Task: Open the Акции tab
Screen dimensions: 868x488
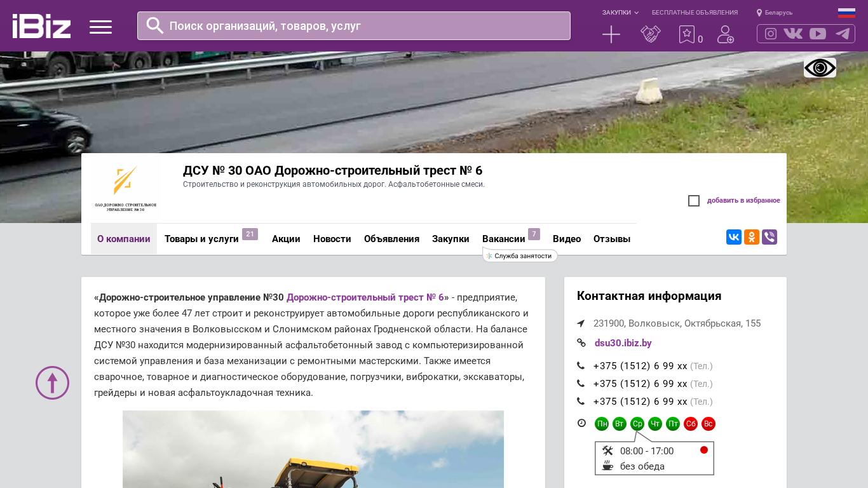Action: 286,239
